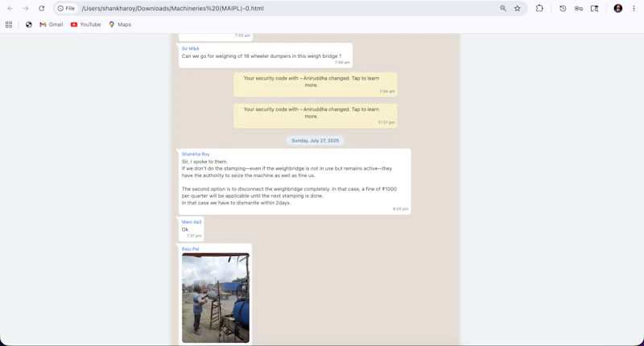The width and height of the screenshot is (644, 346).
Task: Select the 8:05 pm timestamp
Action: [x=400, y=209]
